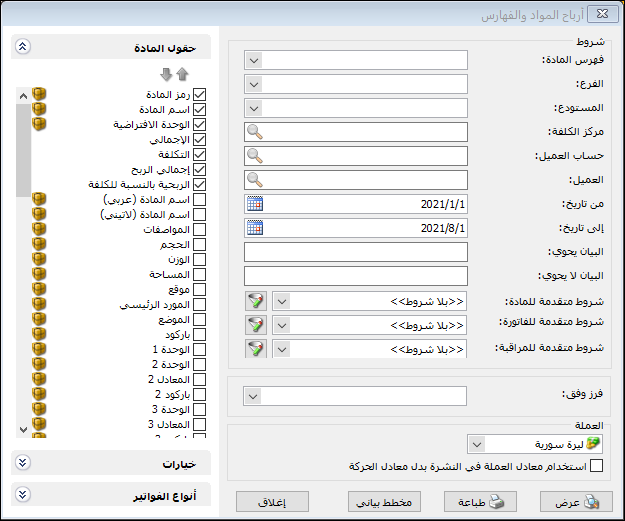Image resolution: width=625 pixels, height=521 pixels.
Task: Uncheck the اسم المادة field checkbox
Action: click(x=199, y=110)
